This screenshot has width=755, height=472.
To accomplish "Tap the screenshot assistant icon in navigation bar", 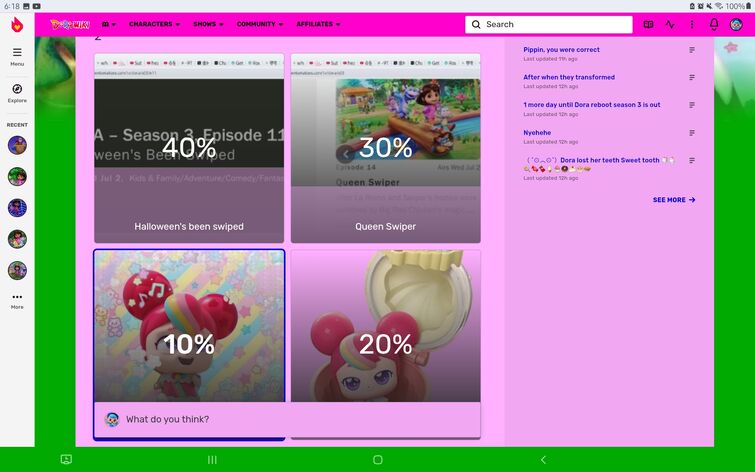I will tap(66, 459).
